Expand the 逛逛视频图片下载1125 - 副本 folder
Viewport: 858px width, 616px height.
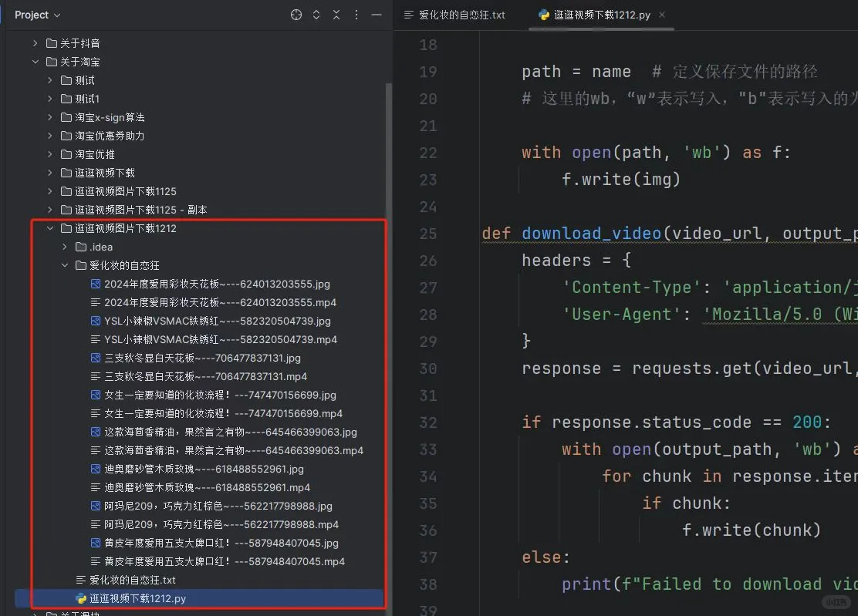[x=50, y=210]
